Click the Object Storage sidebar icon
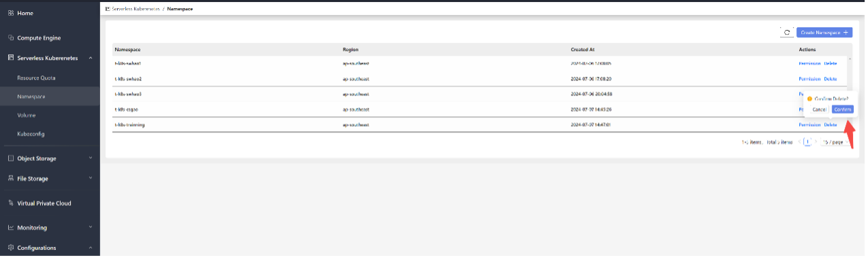Screen dimensions: 868x258 pyautogui.click(x=11, y=158)
